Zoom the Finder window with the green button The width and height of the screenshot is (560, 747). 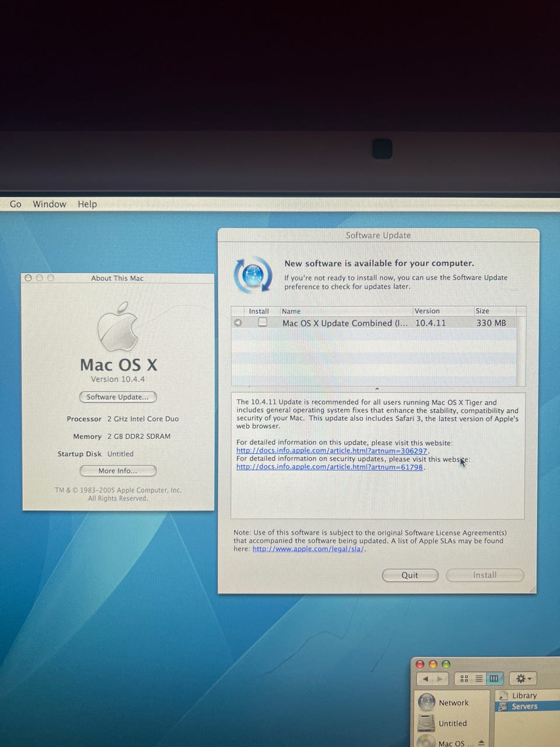[x=446, y=664]
